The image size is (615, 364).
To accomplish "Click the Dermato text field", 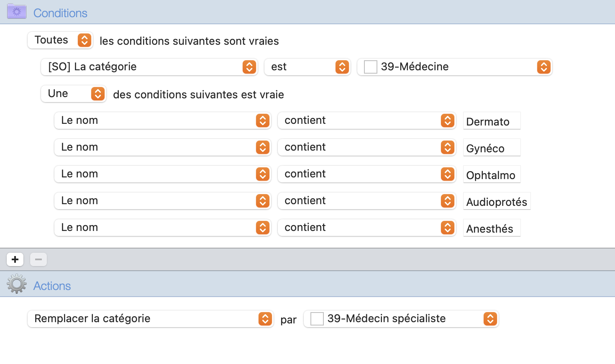I will click(492, 121).
